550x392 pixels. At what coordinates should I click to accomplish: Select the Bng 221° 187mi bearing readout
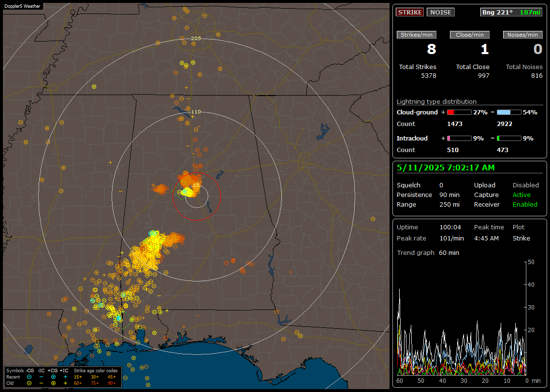click(511, 12)
